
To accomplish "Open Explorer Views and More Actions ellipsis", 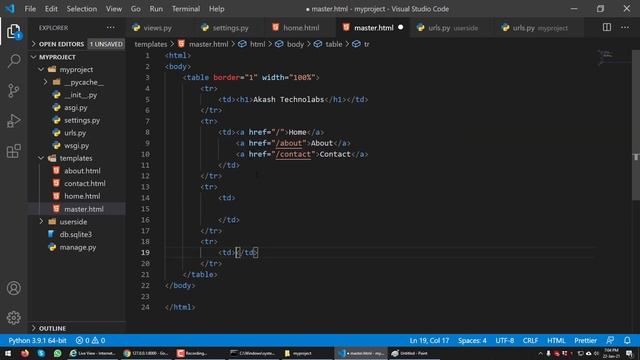I will tap(111, 27).
